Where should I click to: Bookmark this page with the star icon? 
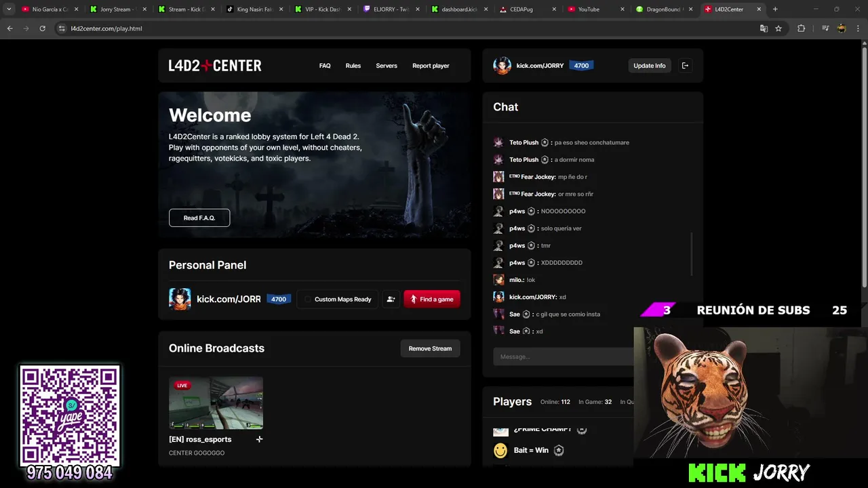(778, 28)
